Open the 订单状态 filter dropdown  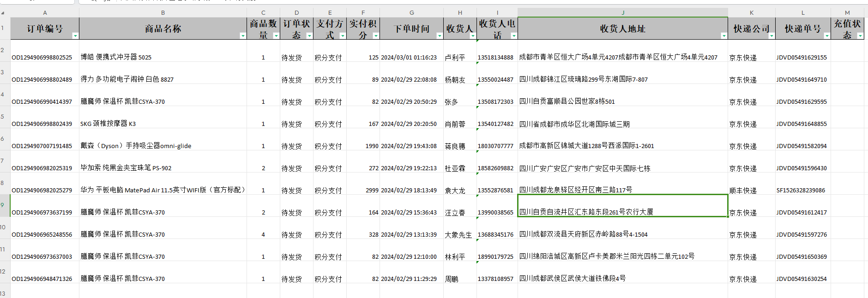pos(309,36)
